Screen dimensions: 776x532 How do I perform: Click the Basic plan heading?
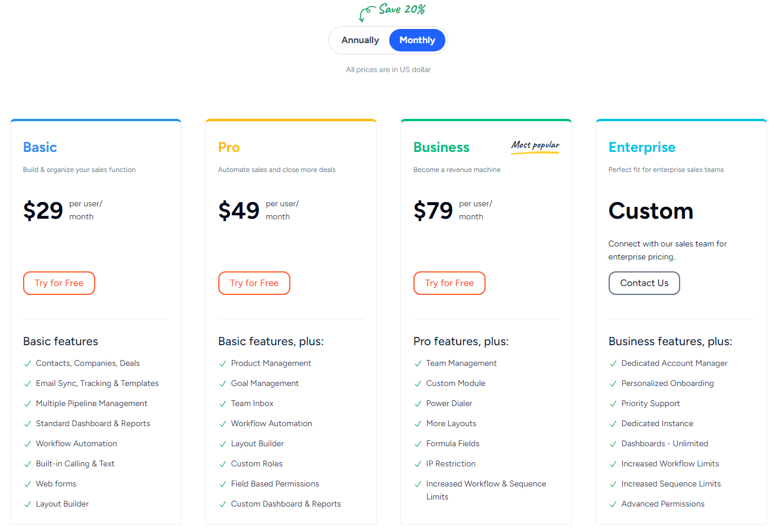(40, 147)
